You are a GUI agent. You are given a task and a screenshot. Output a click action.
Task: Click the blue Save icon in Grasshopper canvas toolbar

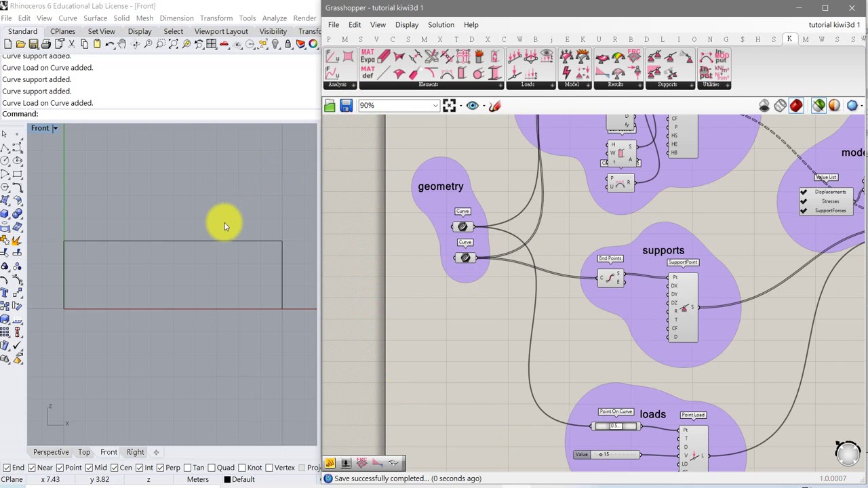(346, 106)
